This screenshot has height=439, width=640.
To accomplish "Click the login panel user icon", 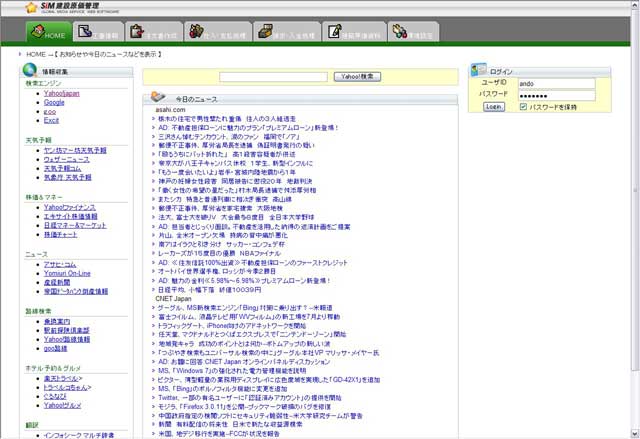I will (479, 71).
